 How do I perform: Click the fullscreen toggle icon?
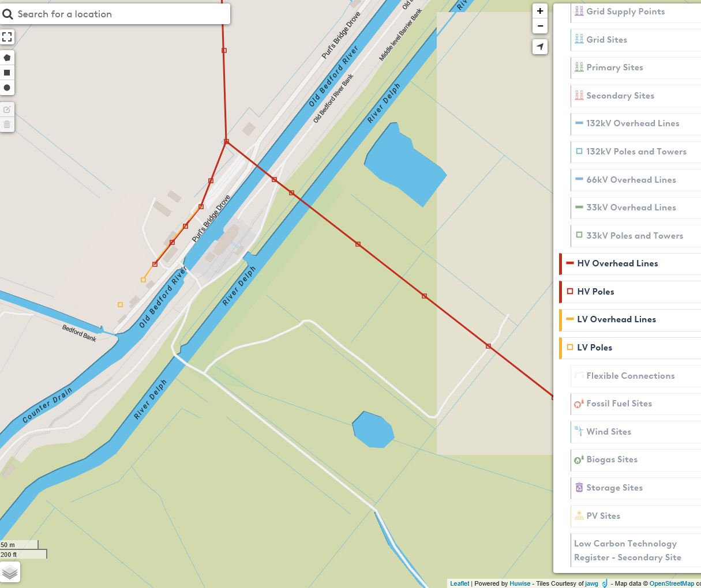[7, 37]
